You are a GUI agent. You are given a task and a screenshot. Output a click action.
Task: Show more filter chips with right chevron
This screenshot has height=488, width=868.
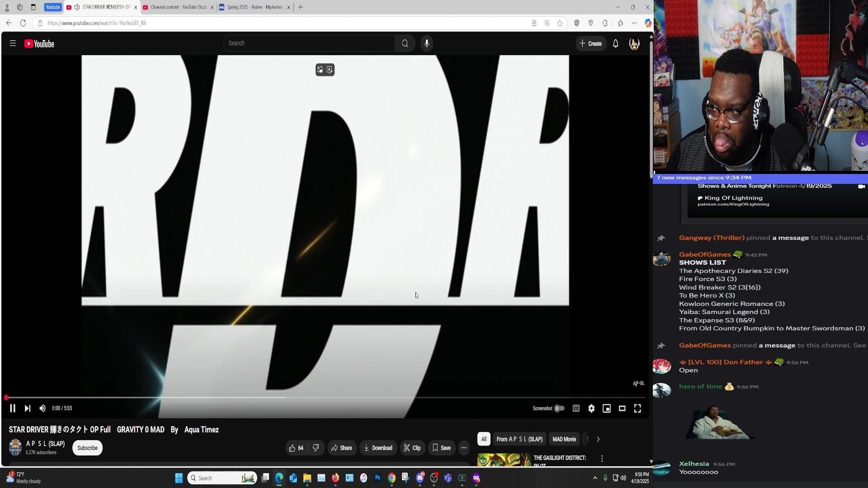[598, 439]
